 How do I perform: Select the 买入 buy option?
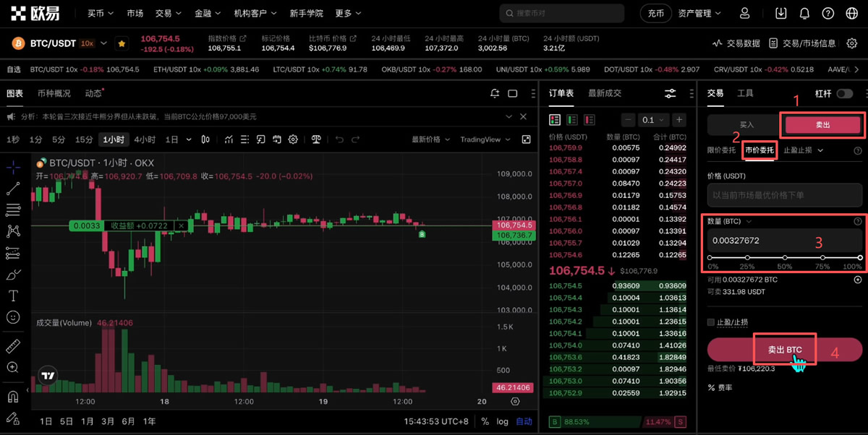point(745,124)
